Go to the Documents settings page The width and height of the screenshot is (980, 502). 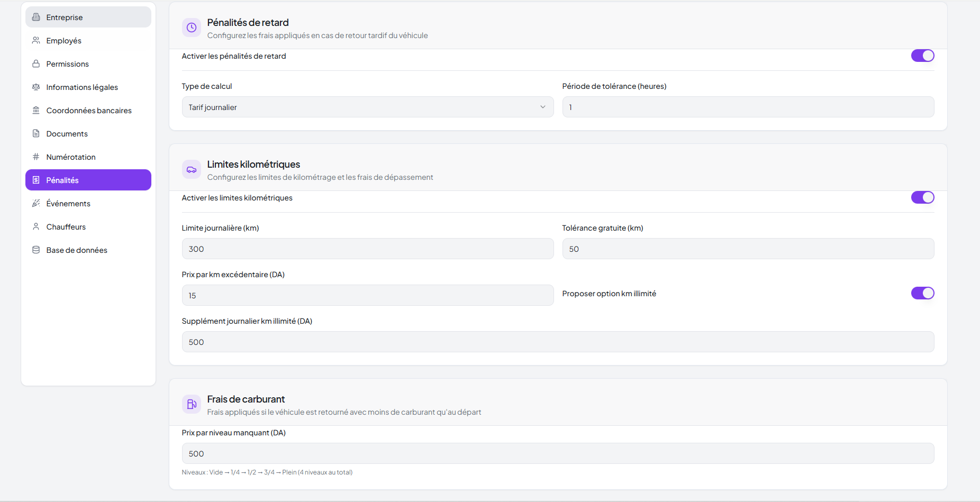[x=67, y=134]
